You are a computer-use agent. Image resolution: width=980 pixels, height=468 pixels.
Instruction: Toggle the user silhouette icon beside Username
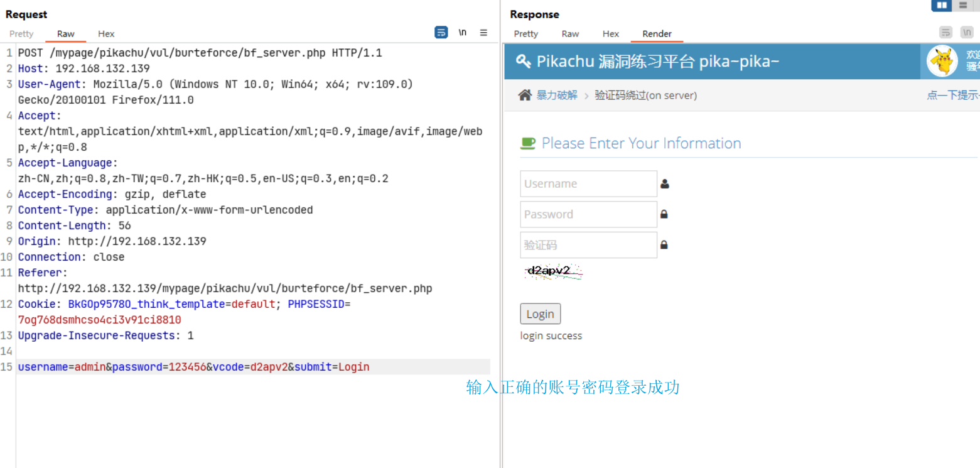[x=665, y=183]
